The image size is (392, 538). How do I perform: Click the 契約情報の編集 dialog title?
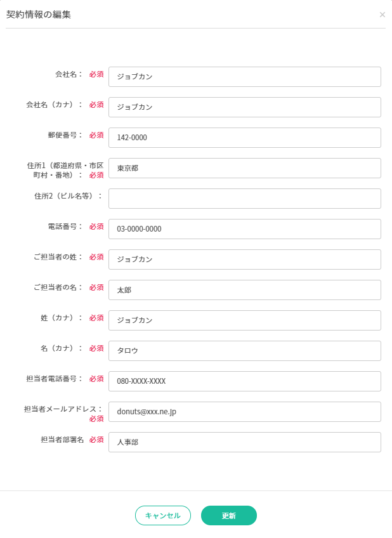coord(39,15)
